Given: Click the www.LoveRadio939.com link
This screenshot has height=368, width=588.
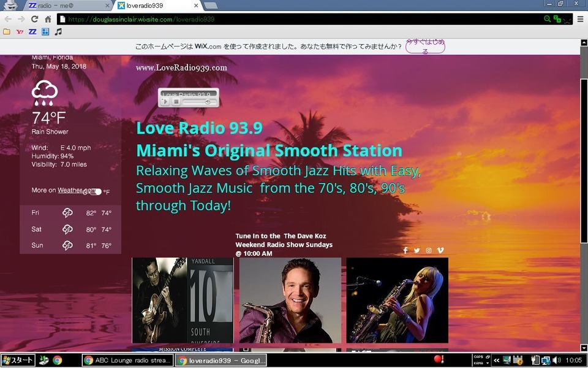Looking at the screenshot, I should [x=181, y=67].
